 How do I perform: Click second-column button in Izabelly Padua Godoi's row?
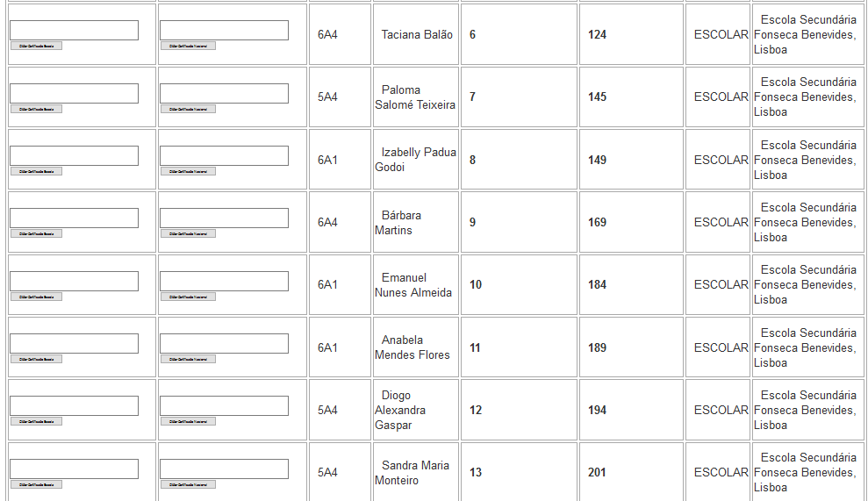[188, 171]
